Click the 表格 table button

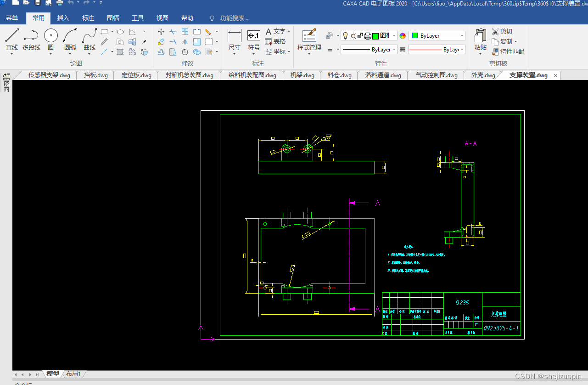click(275, 41)
